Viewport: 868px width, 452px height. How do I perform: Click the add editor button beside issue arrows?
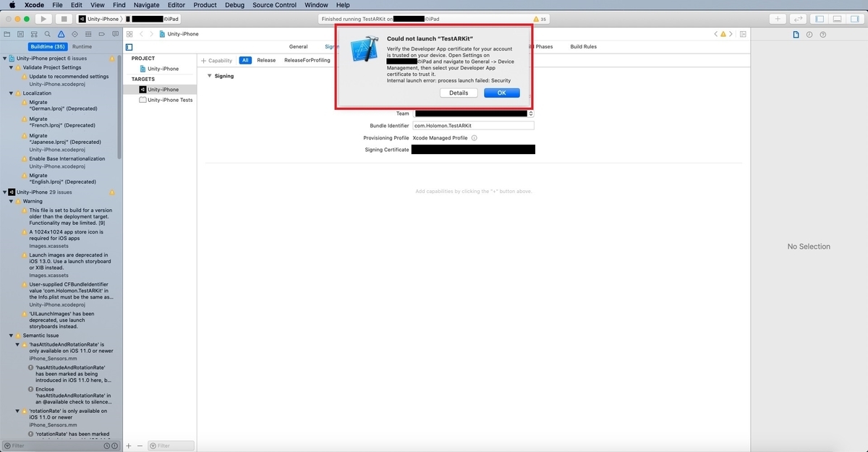(743, 34)
